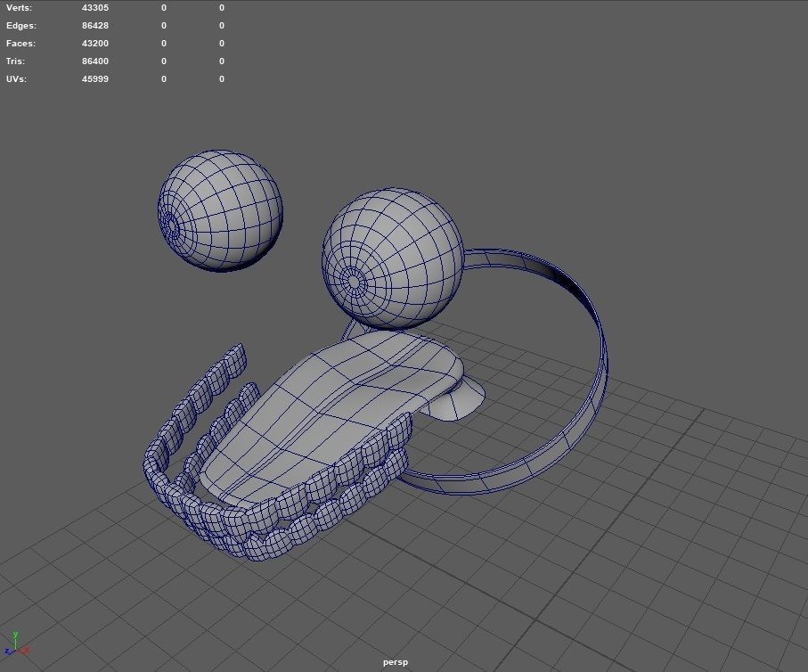Click the "Verts:" HUD label

(19, 8)
